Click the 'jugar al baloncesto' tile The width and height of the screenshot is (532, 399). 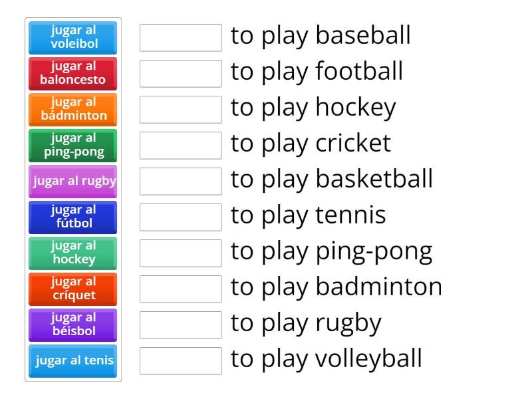pos(72,74)
